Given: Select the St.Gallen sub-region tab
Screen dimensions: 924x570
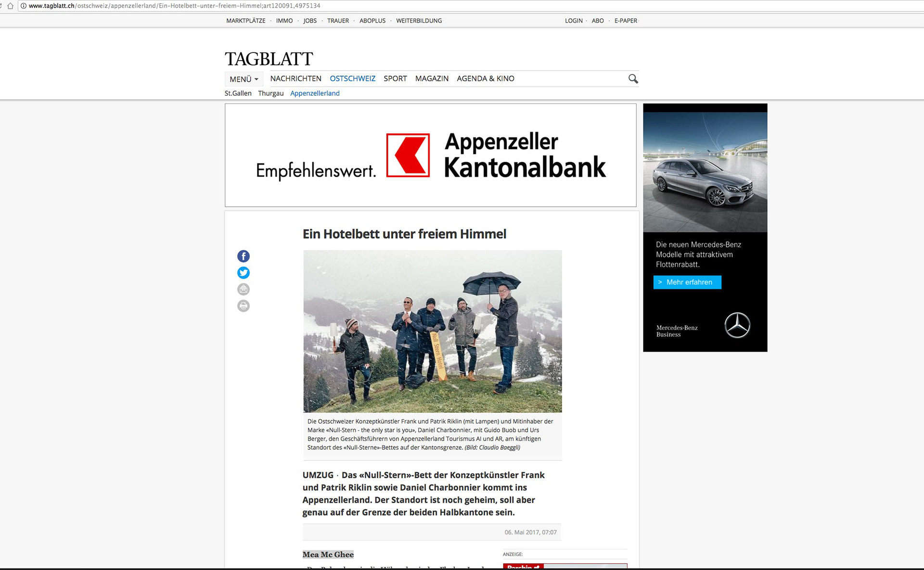Looking at the screenshot, I should (x=238, y=93).
